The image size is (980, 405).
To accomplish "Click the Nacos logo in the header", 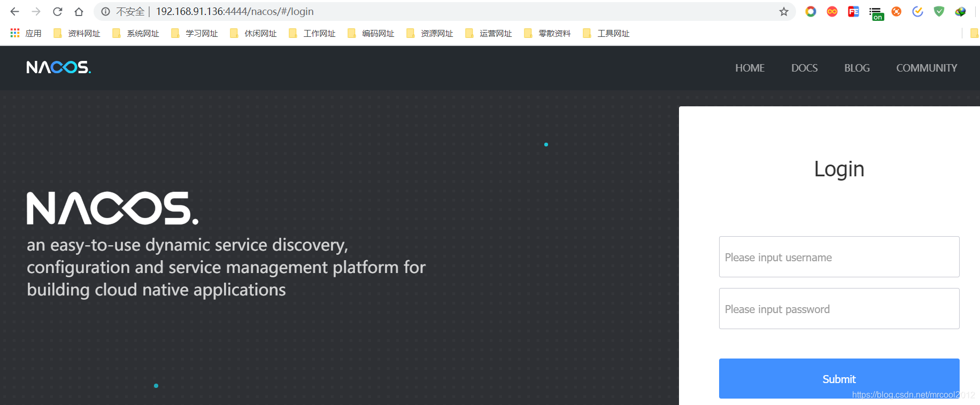I will [x=59, y=67].
